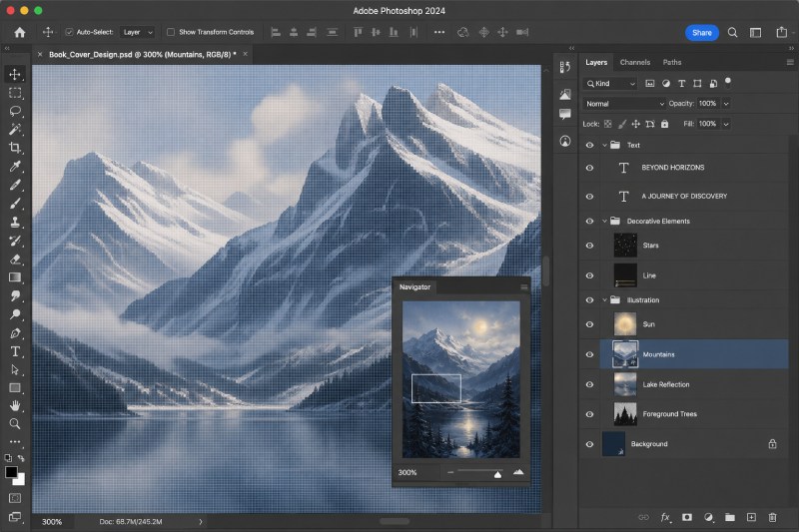Click the Home icon in options bar
799x532 pixels.
pos(20,33)
